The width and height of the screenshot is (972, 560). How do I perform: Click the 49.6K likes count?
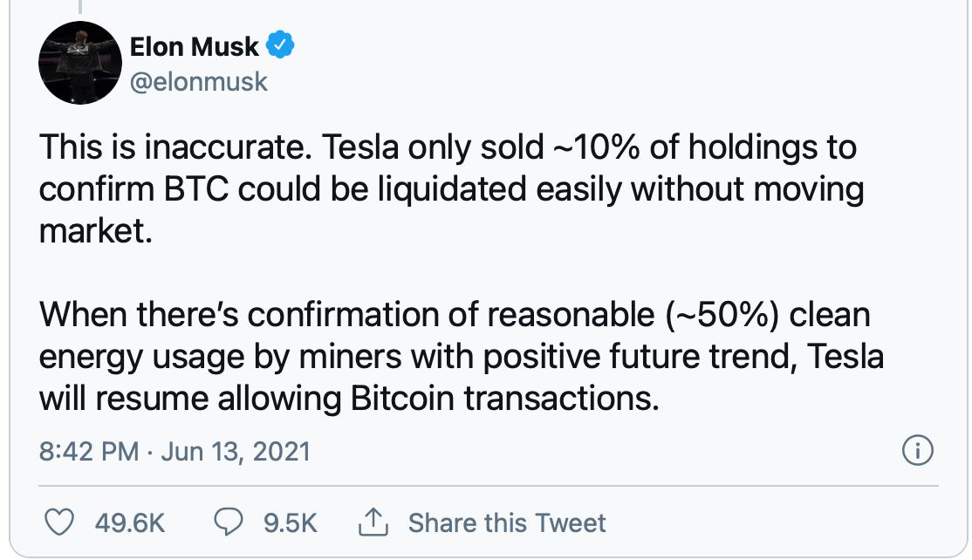click(x=127, y=523)
